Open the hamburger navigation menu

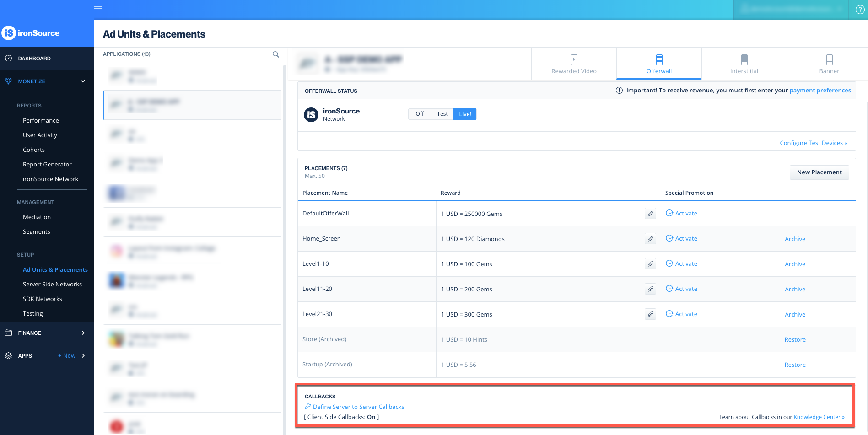(x=97, y=9)
